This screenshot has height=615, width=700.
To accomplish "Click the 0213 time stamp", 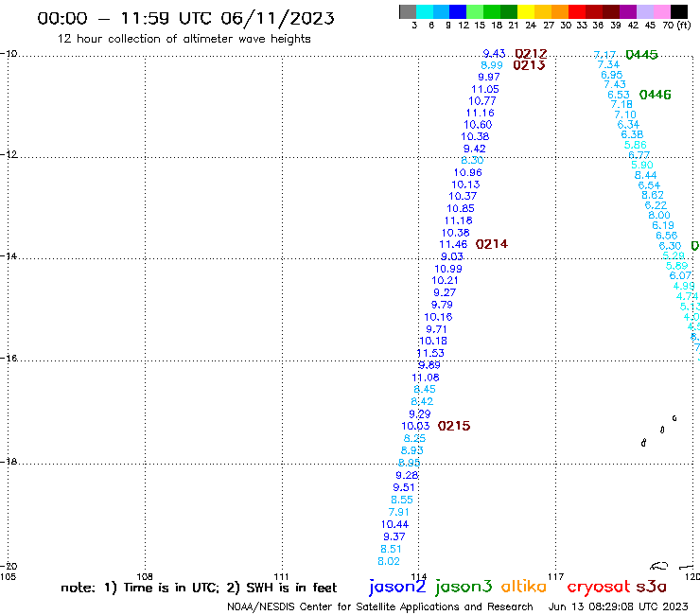I will (529, 65).
